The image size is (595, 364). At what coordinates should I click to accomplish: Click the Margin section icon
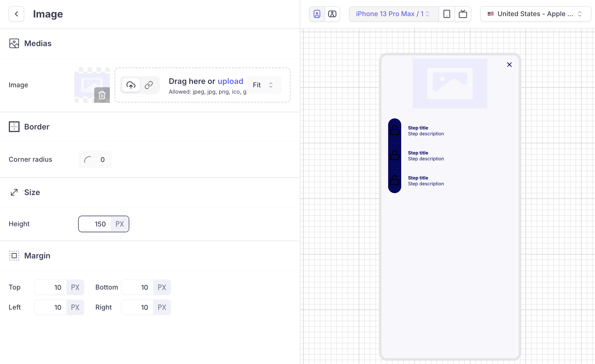14,256
